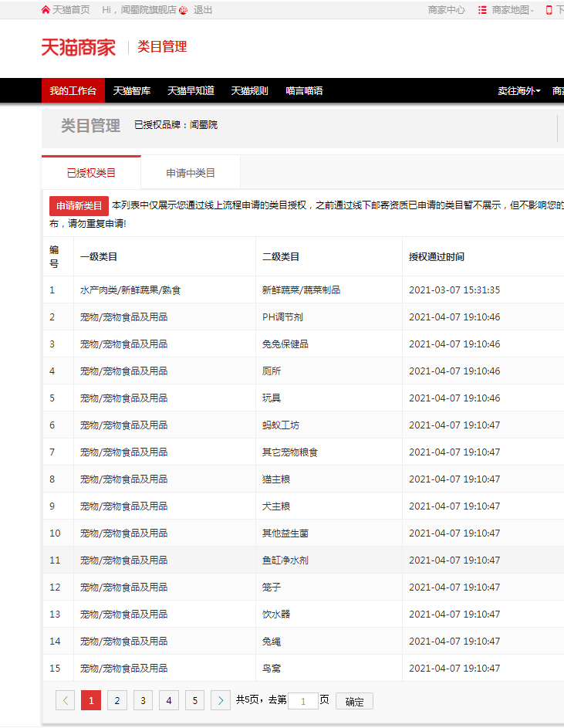564x728 pixels.
Task: Click the 退出 logout link
Action: pyautogui.click(x=203, y=10)
